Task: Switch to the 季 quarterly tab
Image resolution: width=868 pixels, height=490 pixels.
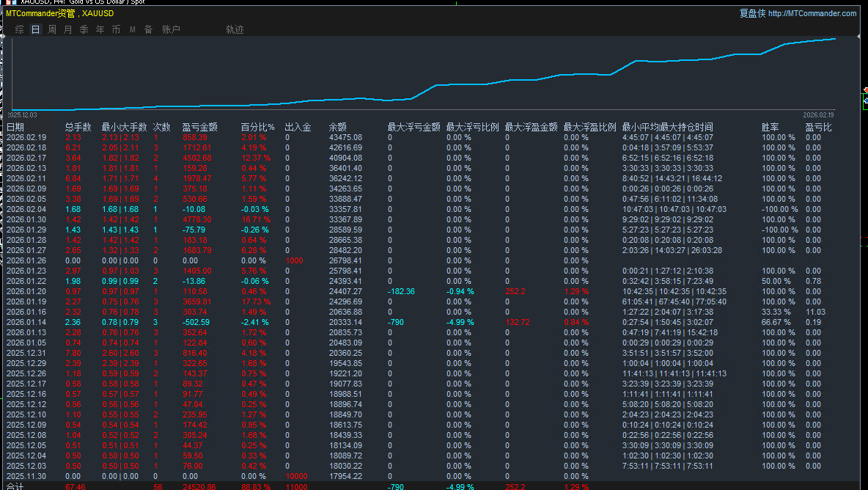Action: coord(84,29)
